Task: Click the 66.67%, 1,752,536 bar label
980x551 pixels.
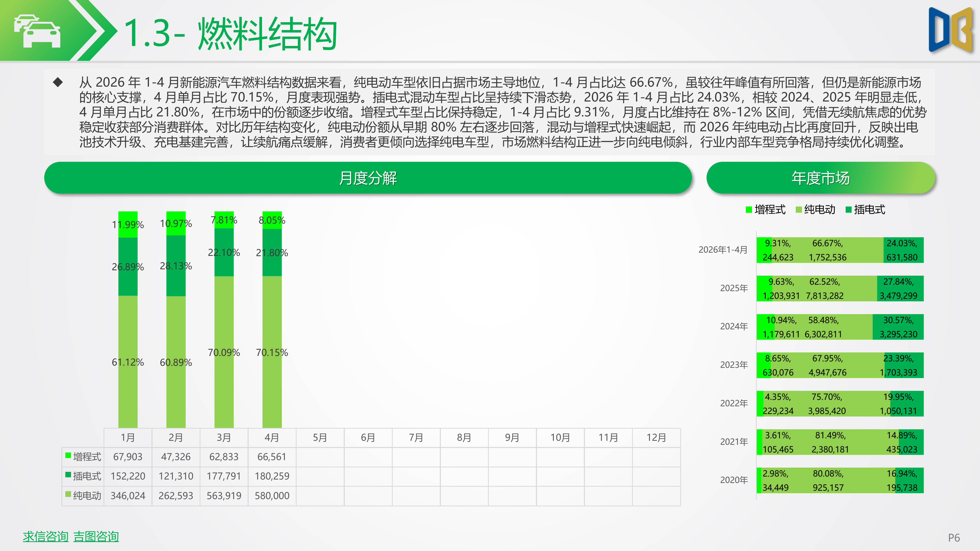Action: click(x=828, y=250)
